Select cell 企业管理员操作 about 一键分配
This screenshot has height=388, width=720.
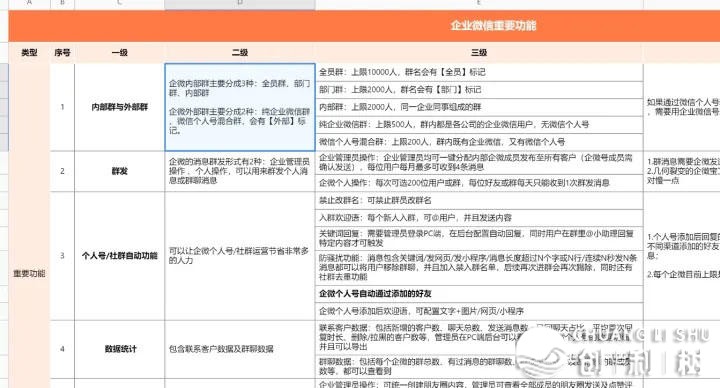(479, 162)
